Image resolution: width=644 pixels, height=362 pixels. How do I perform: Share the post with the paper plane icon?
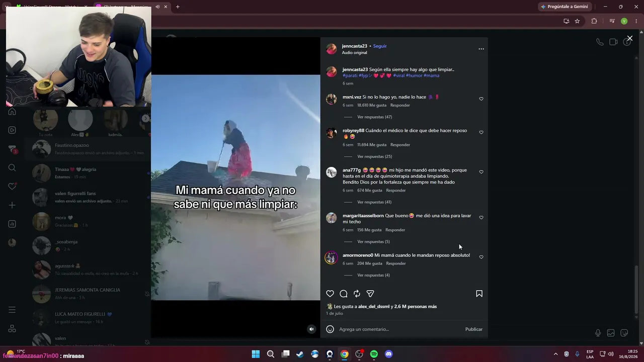click(370, 294)
